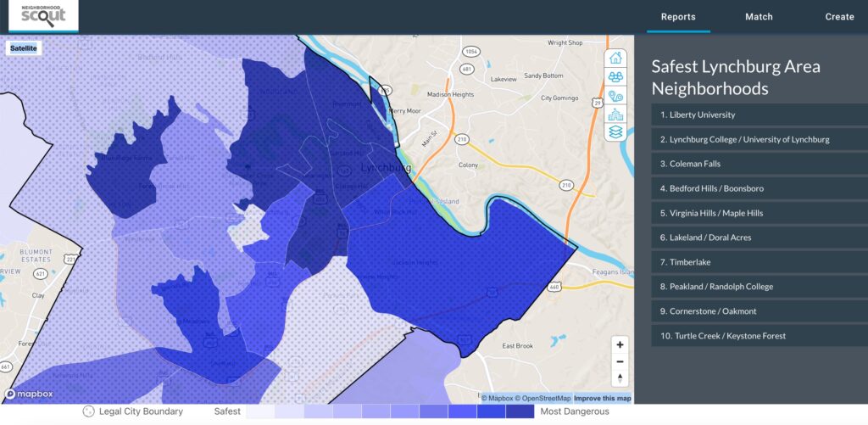868x425 pixels.
Task: Click the route 681 road marker
Action: pos(467,70)
